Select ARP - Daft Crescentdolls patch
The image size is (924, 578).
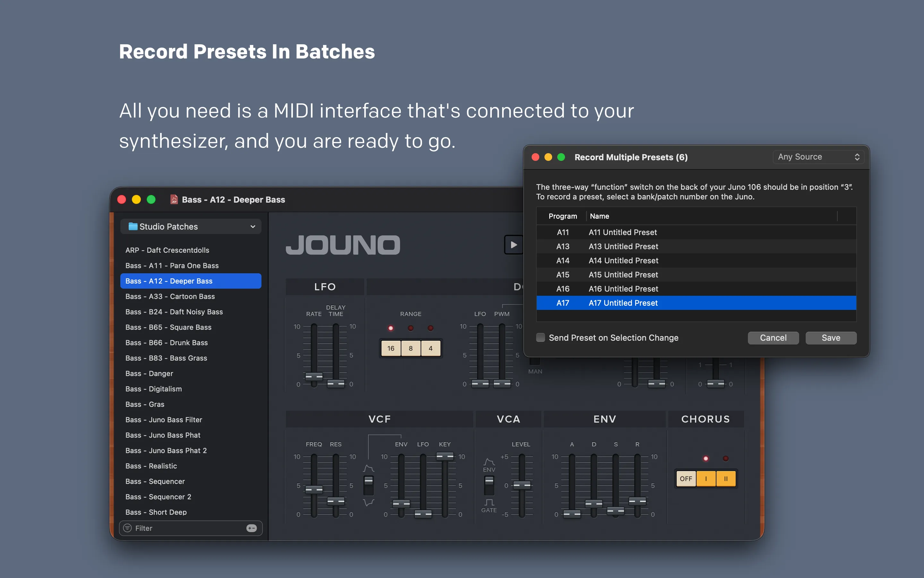pos(191,250)
